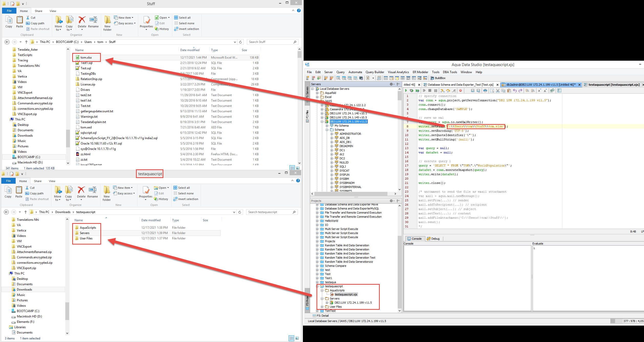Expand the ADMINISTRATOR schema node
644x342 pixels.
[332, 134]
